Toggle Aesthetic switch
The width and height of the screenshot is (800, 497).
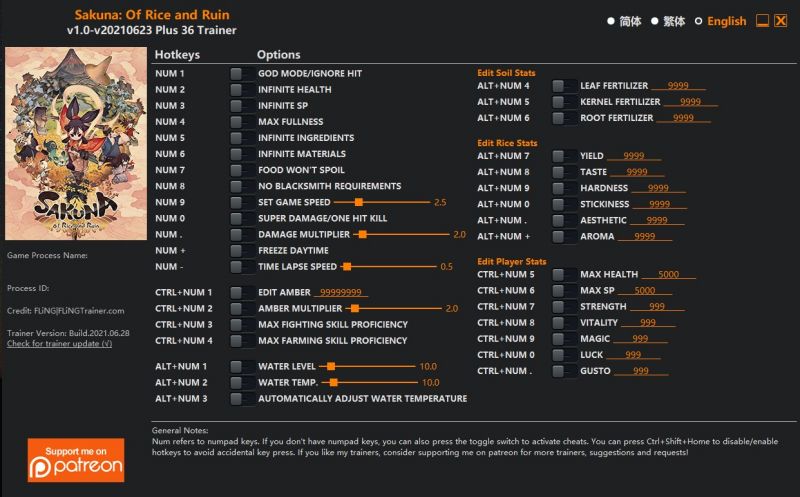[564, 220]
